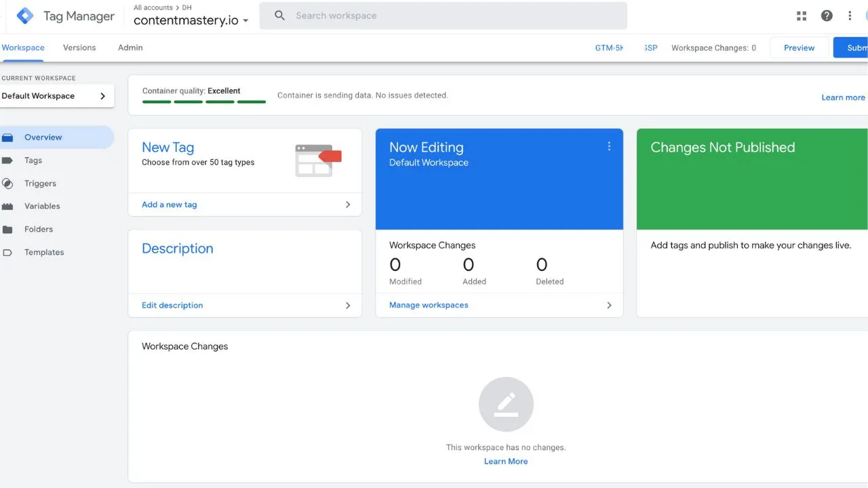This screenshot has width=868, height=488.
Task: Open the container quality Learn more link
Action: [843, 97]
